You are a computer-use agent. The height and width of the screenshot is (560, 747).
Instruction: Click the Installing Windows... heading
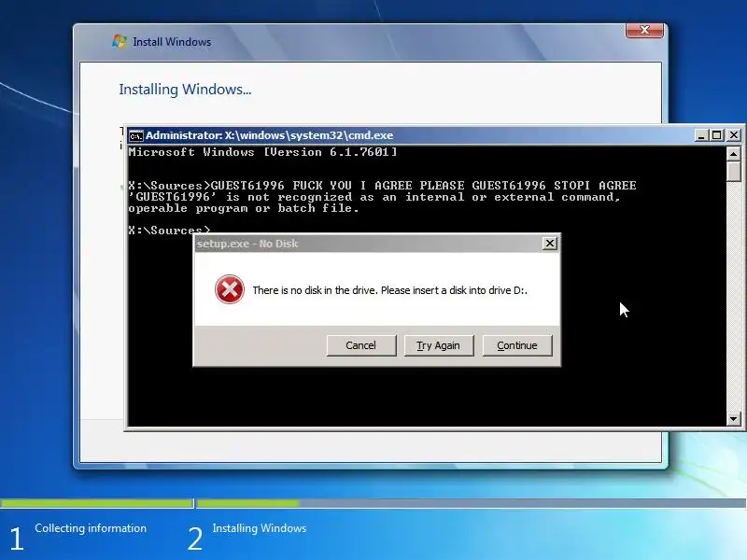pyautogui.click(x=185, y=90)
